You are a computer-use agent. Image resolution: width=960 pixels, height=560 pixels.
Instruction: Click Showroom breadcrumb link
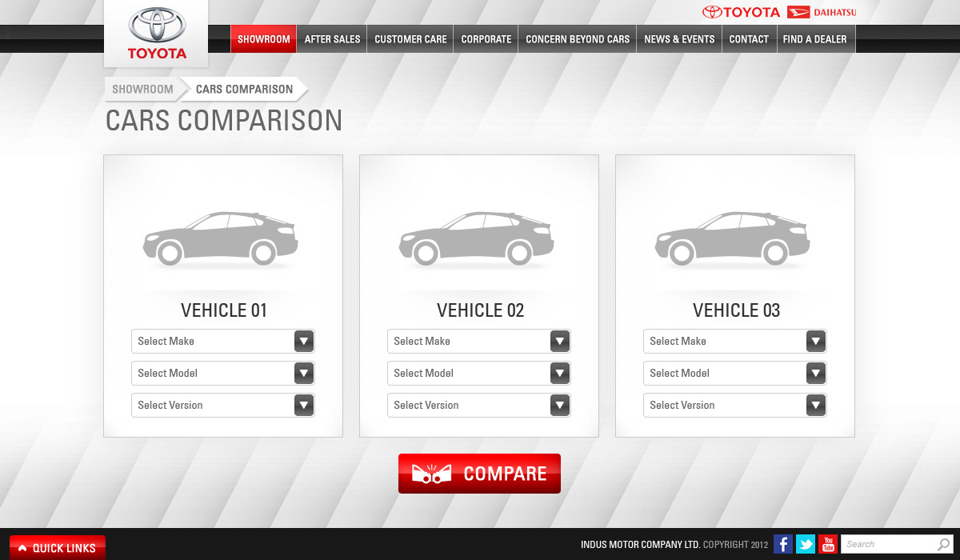[x=142, y=90]
